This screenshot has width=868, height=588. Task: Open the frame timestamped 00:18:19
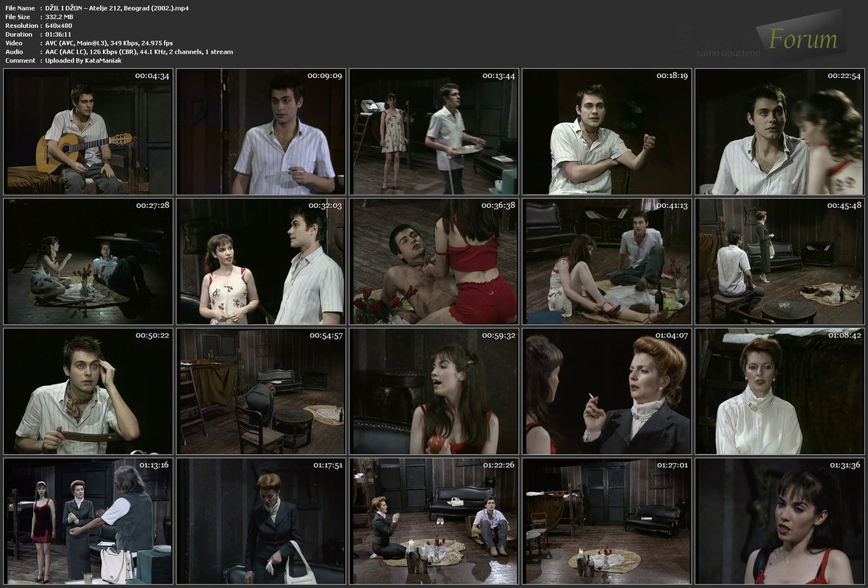(x=606, y=132)
